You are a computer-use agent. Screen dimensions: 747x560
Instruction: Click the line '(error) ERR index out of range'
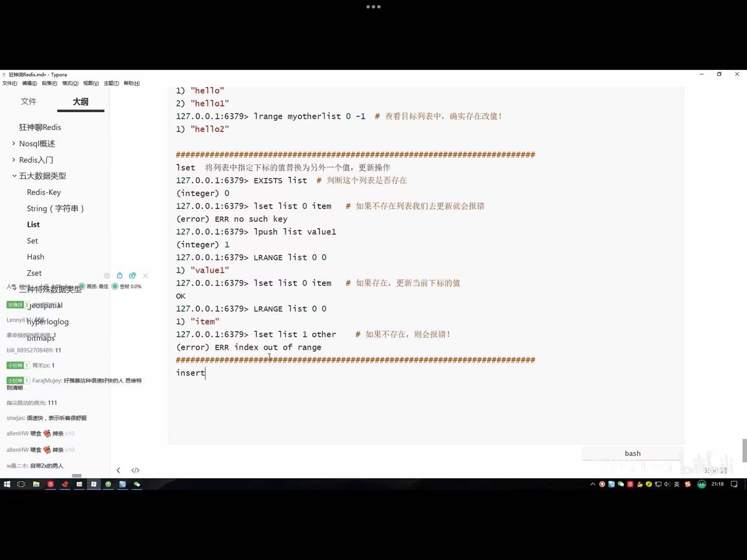pyautogui.click(x=248, y=347)
